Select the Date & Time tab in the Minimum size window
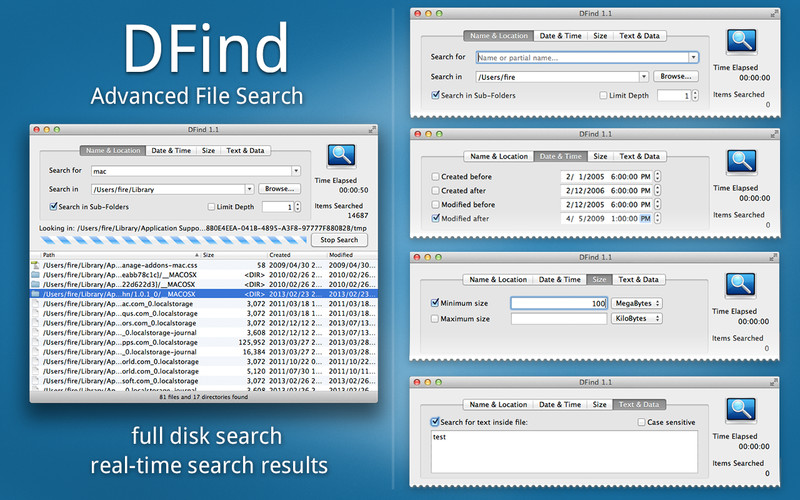800x500 pixels. [x=560, y=280]
